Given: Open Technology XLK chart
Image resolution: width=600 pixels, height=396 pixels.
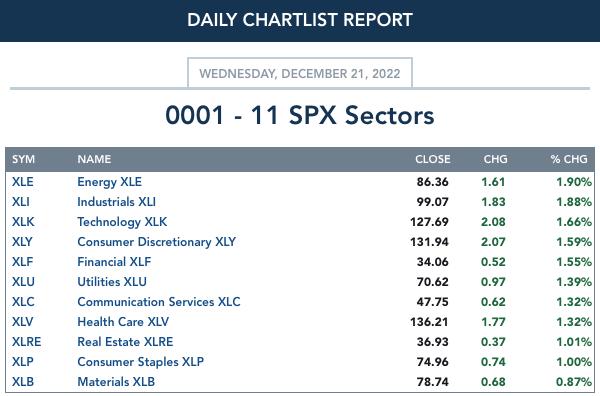Looking at the screenshot, I should point(122,222).
